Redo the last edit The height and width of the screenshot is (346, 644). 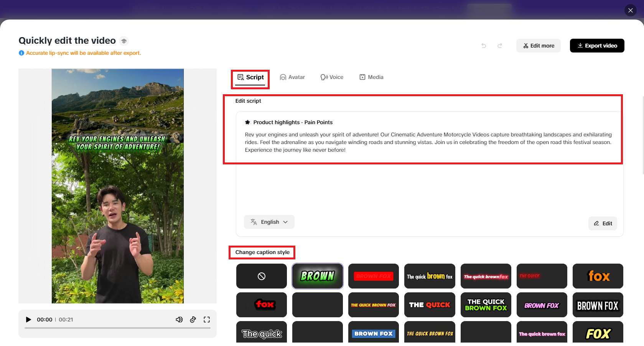coord(500,45)
